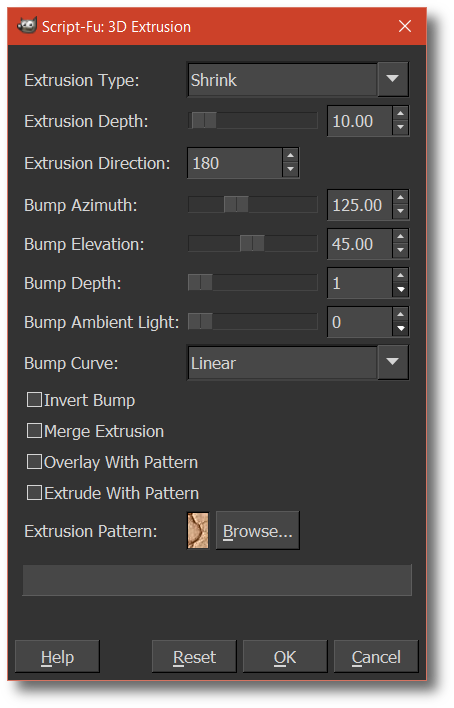Click the Browse... pattern button
The width and height of the screenshot is (454, 708).
(x=257, y=531)
